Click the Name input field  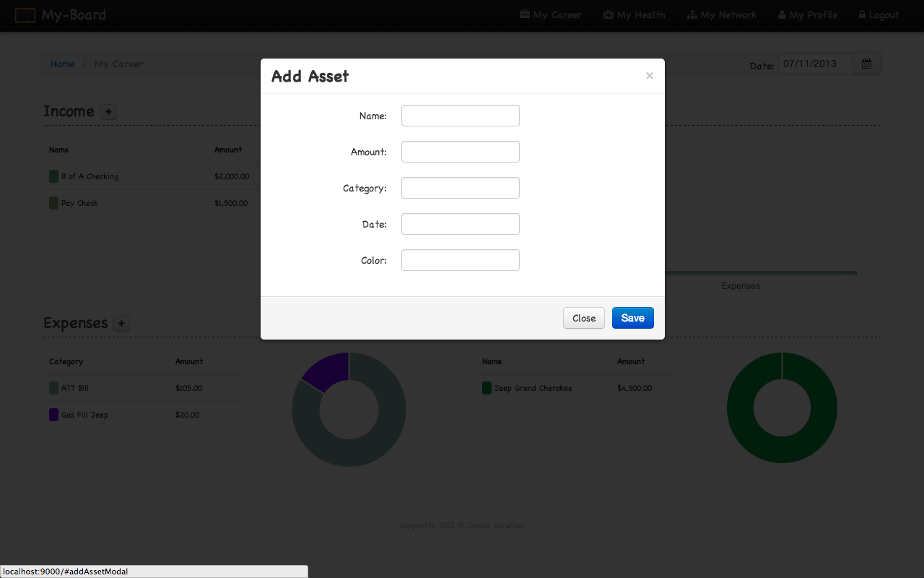tap(461, 116)
